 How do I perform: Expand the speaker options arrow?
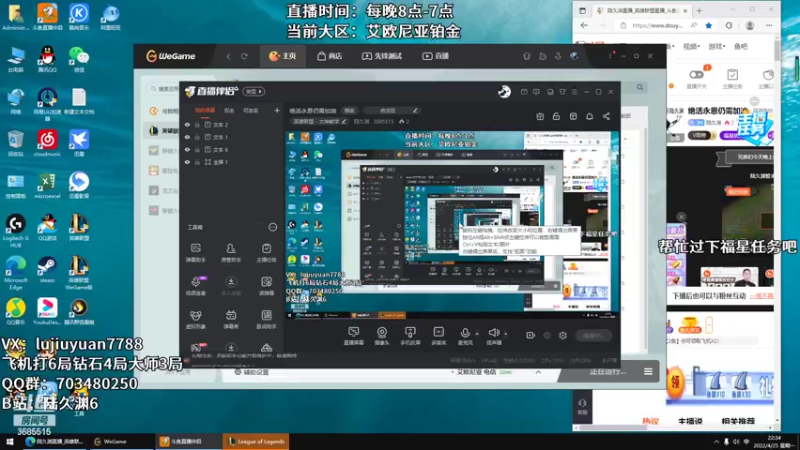tap(506, 334)
